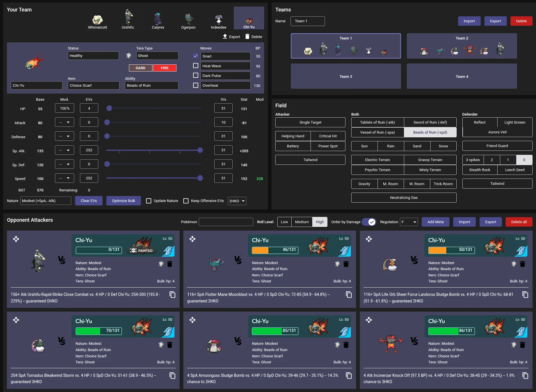Adjust the Speed EV slider handle

(200, 178)
